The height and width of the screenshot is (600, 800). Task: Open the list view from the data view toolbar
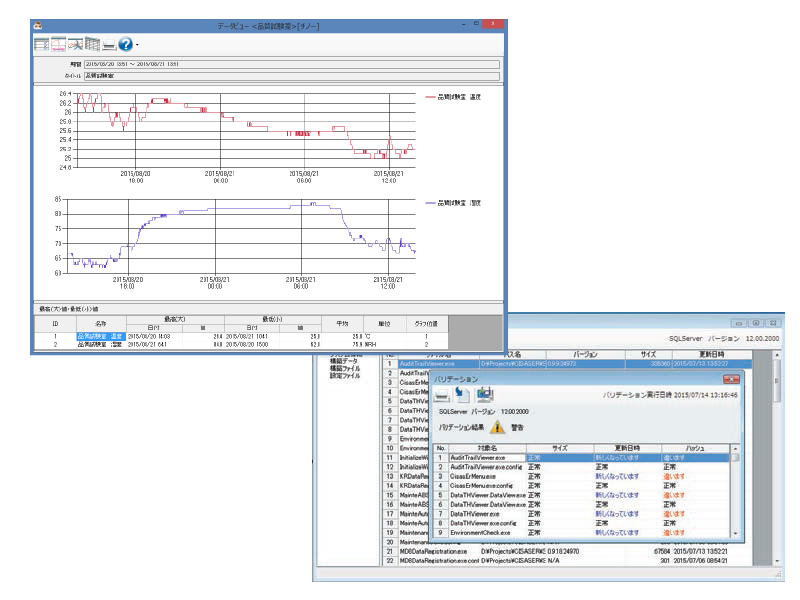tap(41, 44)
